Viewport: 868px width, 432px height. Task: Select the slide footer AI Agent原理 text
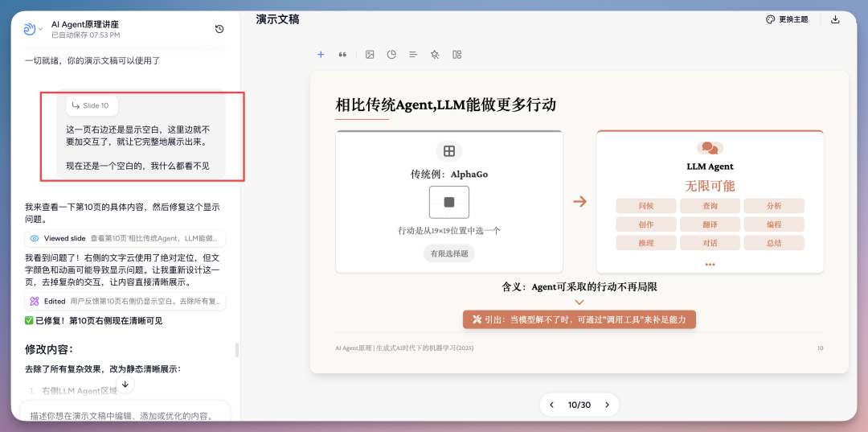click(404, 348)
